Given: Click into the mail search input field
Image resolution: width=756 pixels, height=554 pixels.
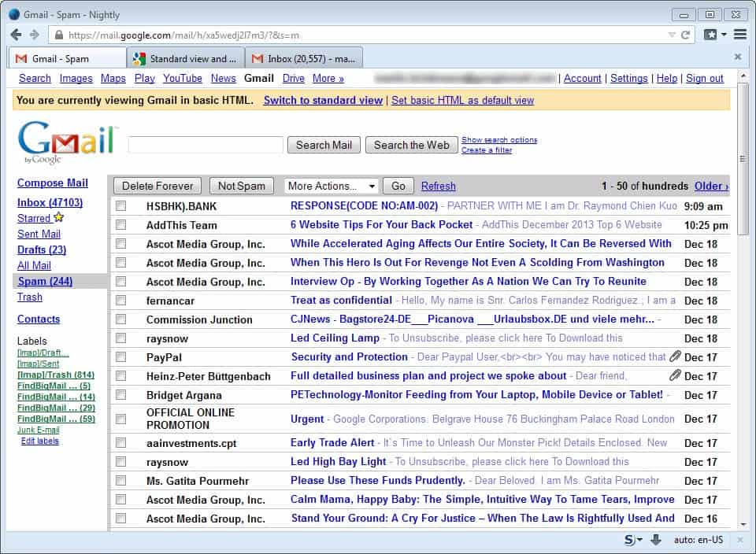Looking at the screenshot, I should tap(206, 145).
